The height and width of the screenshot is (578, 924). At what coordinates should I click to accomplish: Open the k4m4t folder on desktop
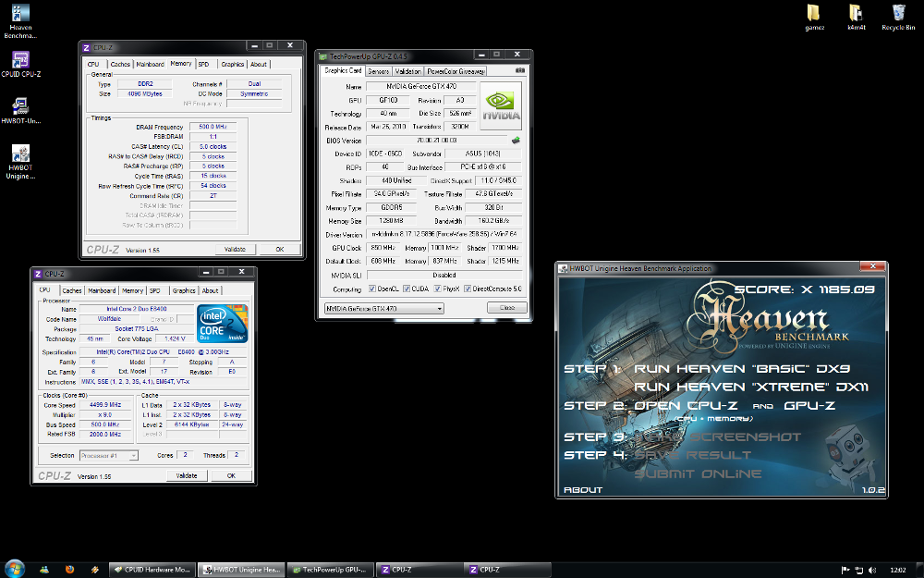click(x=856, y=17)
